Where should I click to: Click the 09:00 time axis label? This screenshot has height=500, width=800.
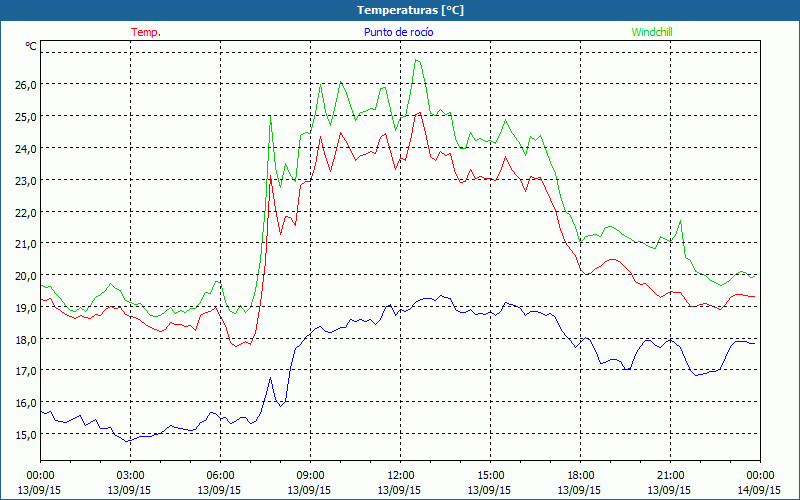tap(310, 476)
